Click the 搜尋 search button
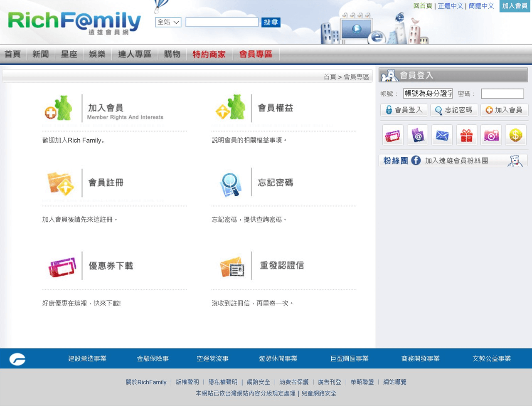Viewport: 532px width, 415px height. [x=271, y=22]
